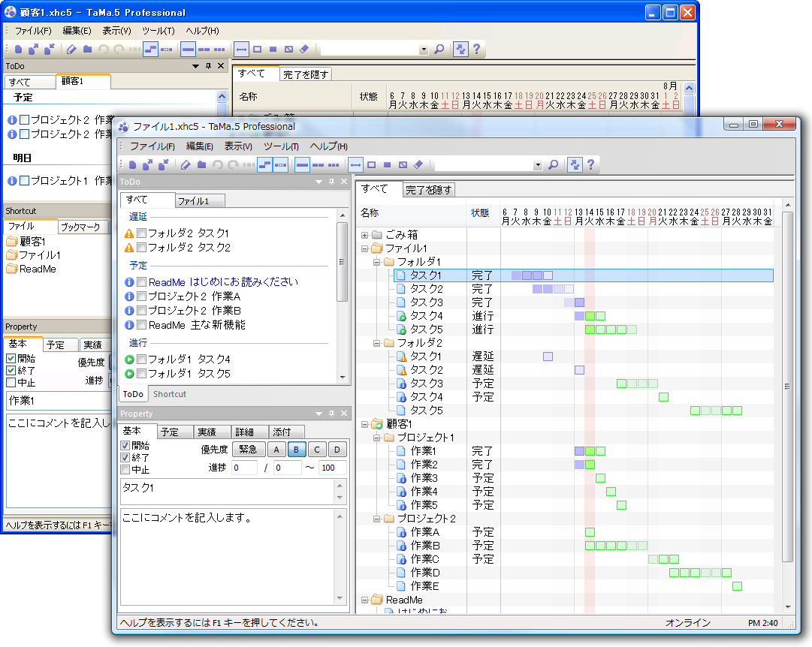
Task: Expand the ごみ箱 tree node
Action: pyautogui.click(x=365, y=235)
